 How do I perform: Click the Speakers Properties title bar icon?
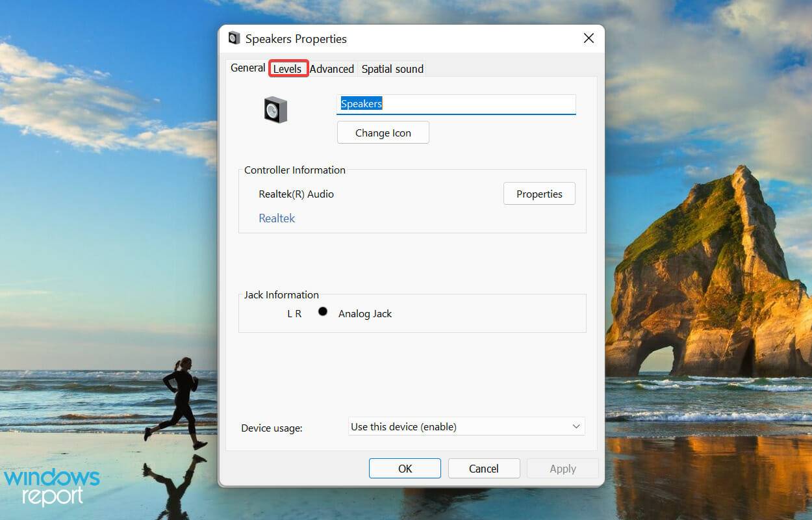pyautogui.click(x=234, y=38)
